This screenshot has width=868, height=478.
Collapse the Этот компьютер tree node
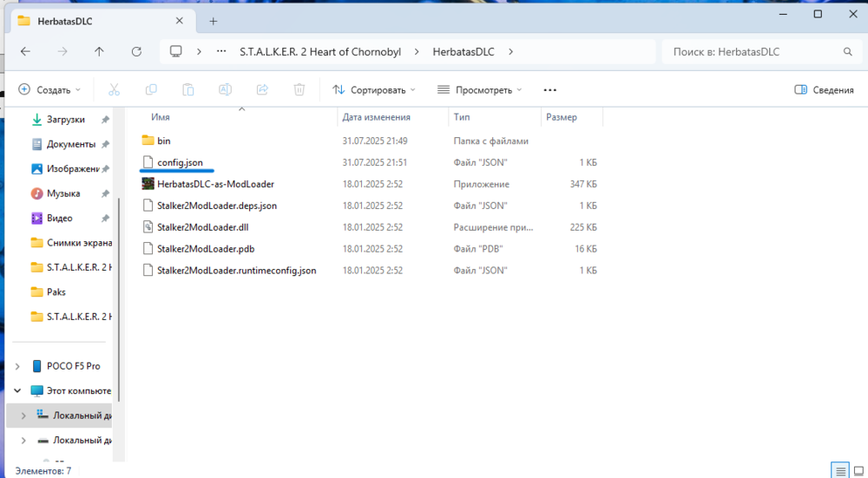(x=18, y=390)
